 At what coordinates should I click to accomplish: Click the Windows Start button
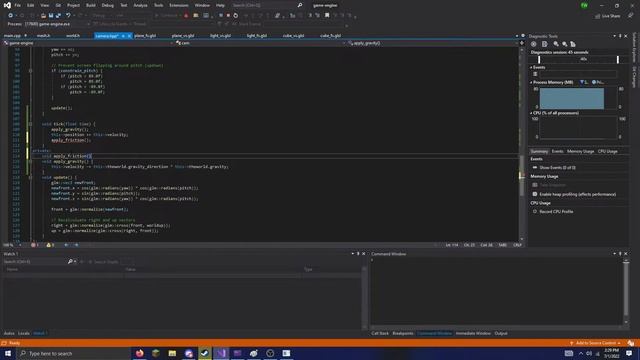tap(8, 353)
